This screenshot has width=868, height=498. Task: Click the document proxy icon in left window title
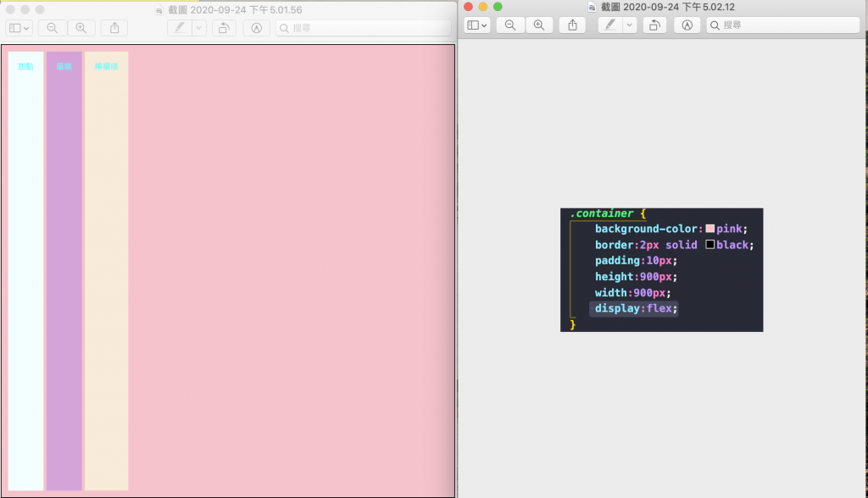click(159, 10)
